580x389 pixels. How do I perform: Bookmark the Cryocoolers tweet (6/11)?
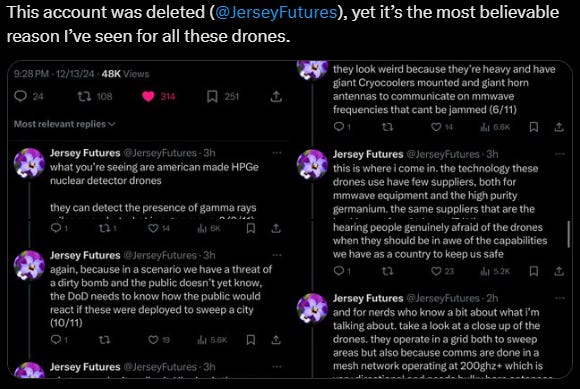534,127
